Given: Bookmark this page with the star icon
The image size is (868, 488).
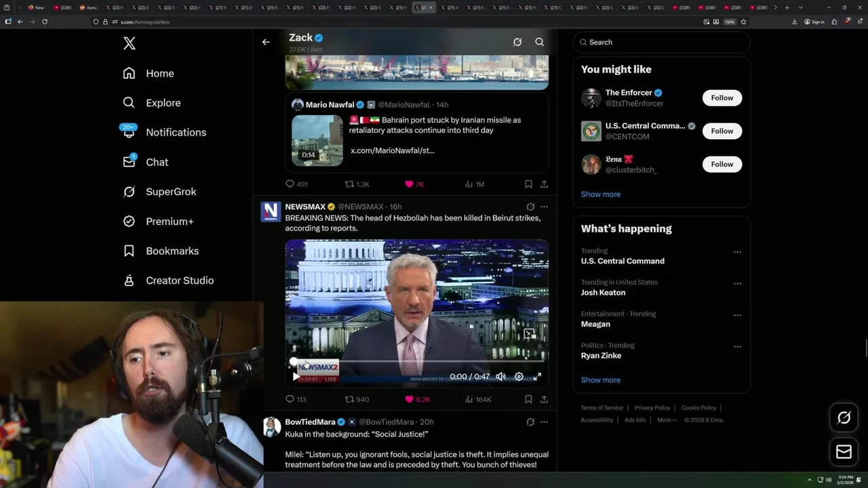Looking at the screenshot, I should click(743, 22).
